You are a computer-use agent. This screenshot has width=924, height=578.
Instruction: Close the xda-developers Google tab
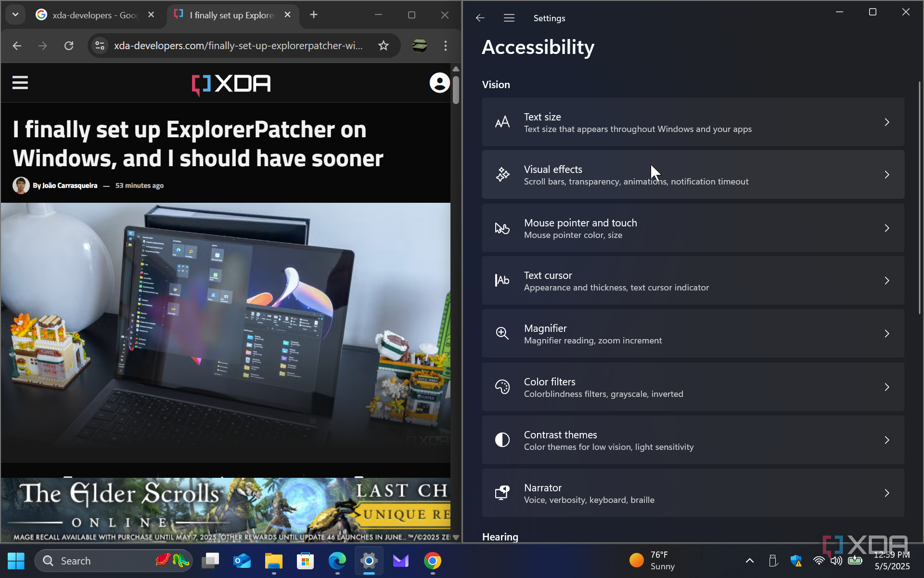point(151,15)
